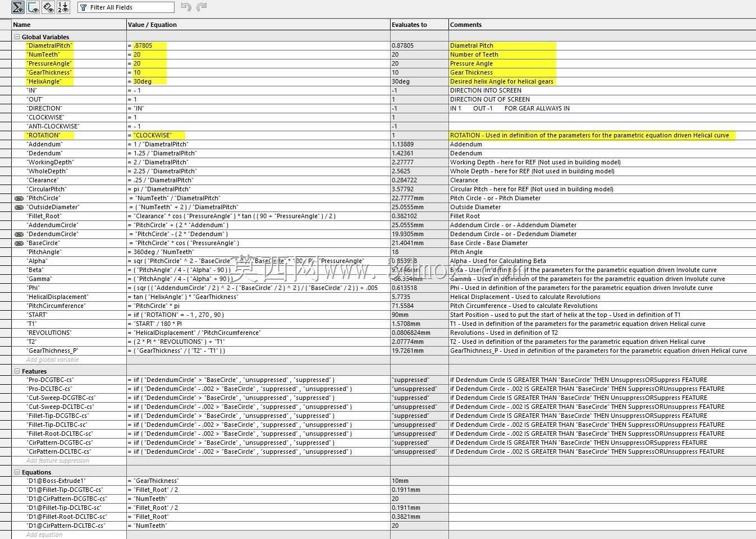Select the "DiametralPitch" variable name
Viewport: 756px width, 539px height.
(49, 46)
